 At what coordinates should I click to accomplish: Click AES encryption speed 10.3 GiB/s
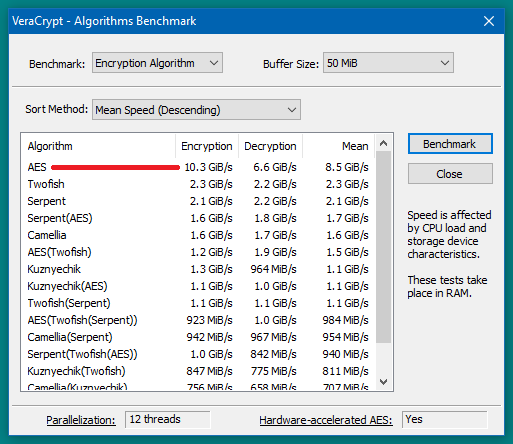pyautogui.click(x=209, y=167)
